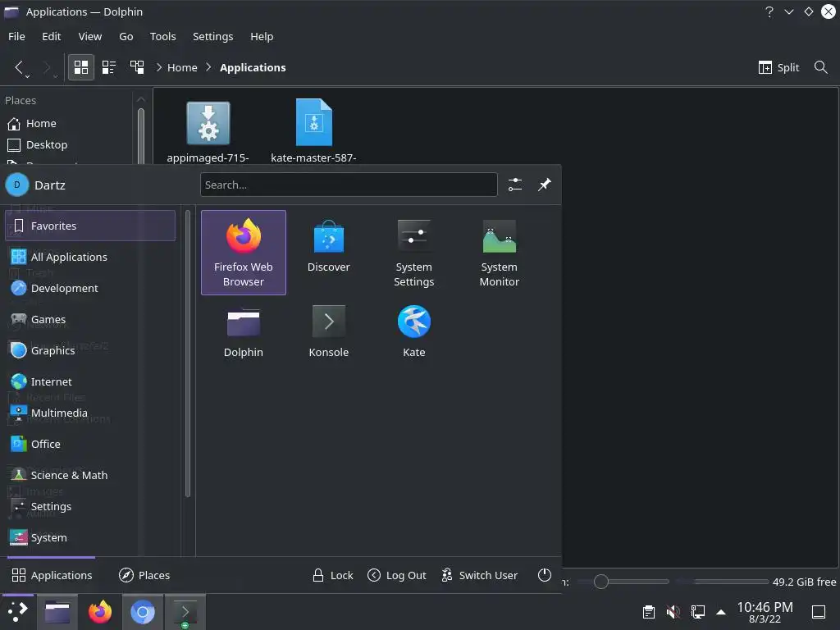
Task: Click Applications breadcrumb
Action: coord(253,67)
